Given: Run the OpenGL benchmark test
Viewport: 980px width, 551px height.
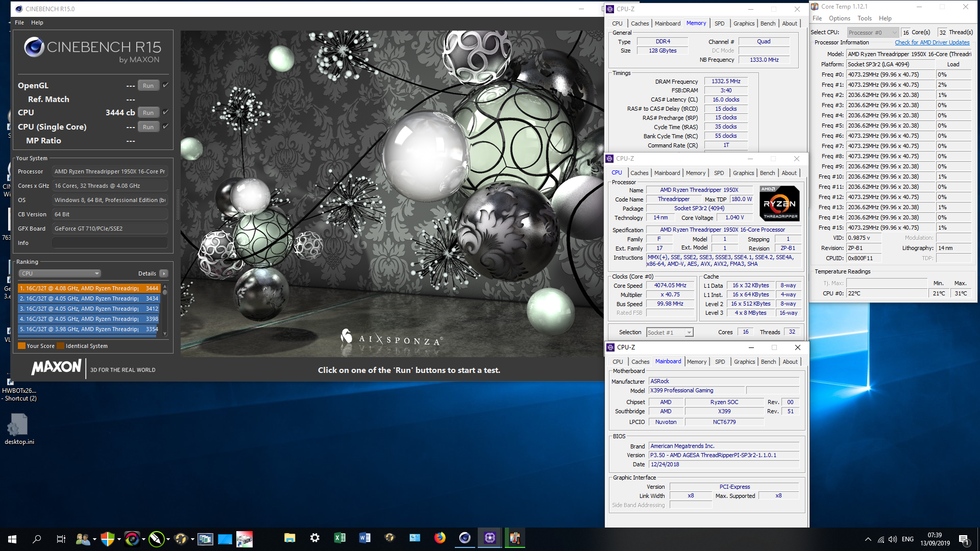Looking at the screenshot, I should click(x=148, y=86).
